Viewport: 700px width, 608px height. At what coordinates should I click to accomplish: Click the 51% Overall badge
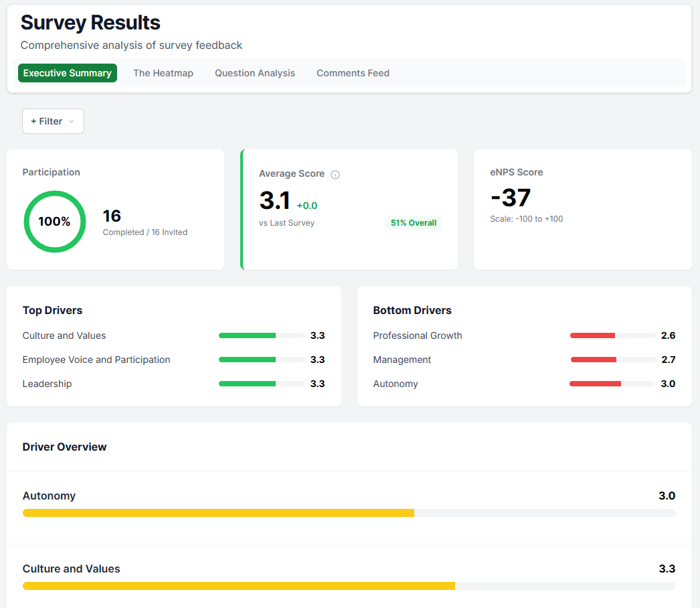point(414,223)
